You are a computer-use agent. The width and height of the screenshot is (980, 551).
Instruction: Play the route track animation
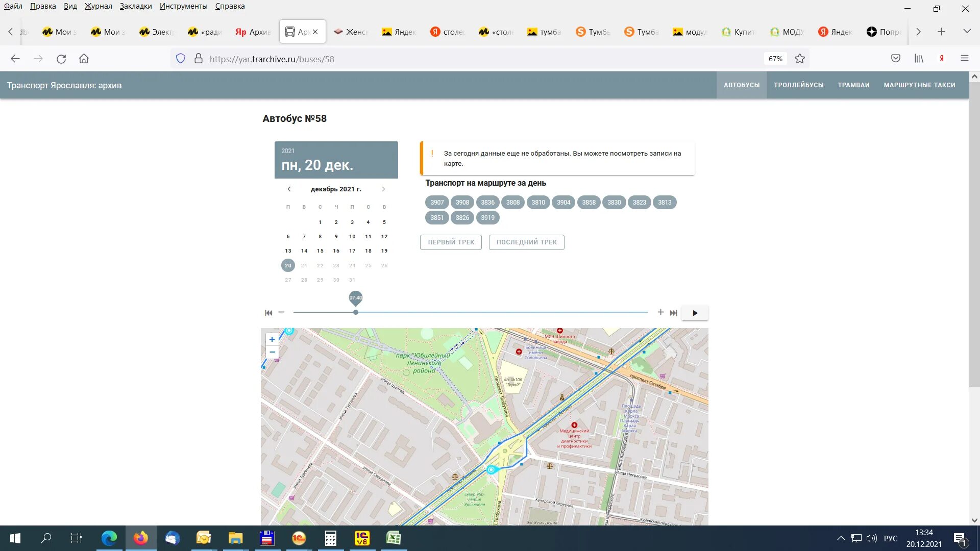[x=695, y=313]
